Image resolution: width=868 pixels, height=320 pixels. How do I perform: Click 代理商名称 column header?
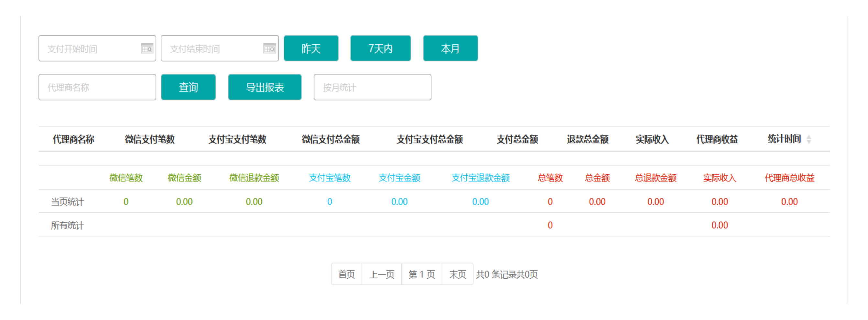pyautogui.click(x=73, y=139)
